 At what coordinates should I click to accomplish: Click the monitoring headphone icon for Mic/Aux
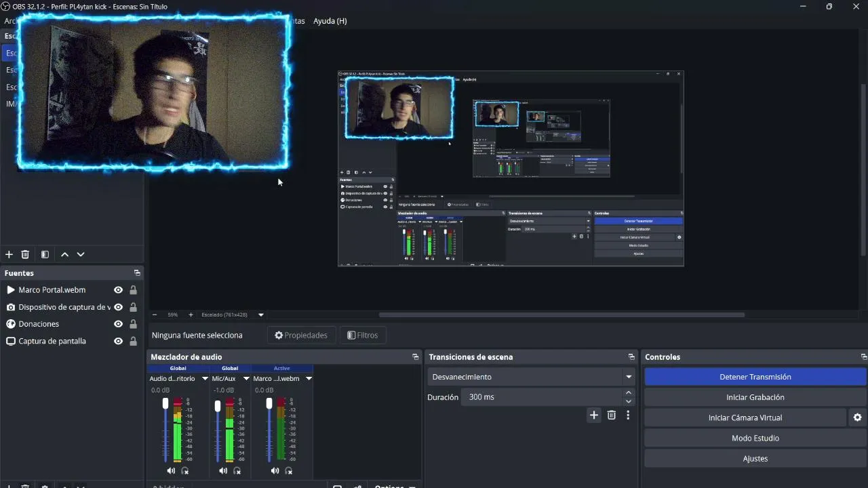pyautogui.click(x=237, y=470)
